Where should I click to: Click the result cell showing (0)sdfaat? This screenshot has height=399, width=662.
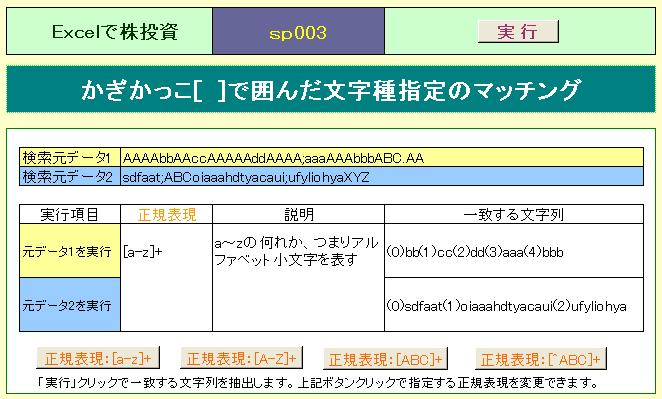coord(514,304)
